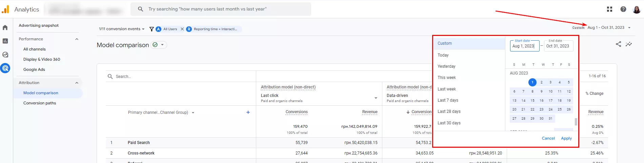Open Display & Video 360 report
Screen dimensions: 644x163
coord(42,59)
